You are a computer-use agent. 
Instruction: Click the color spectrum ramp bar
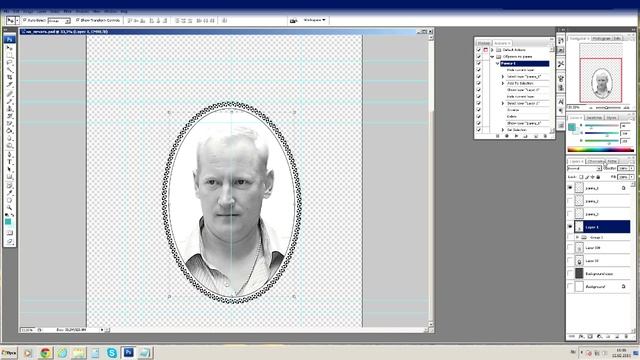(600, 150)
